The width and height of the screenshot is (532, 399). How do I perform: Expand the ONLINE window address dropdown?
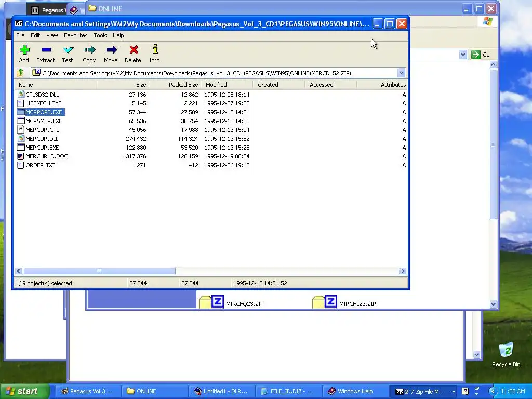[463, 54]
